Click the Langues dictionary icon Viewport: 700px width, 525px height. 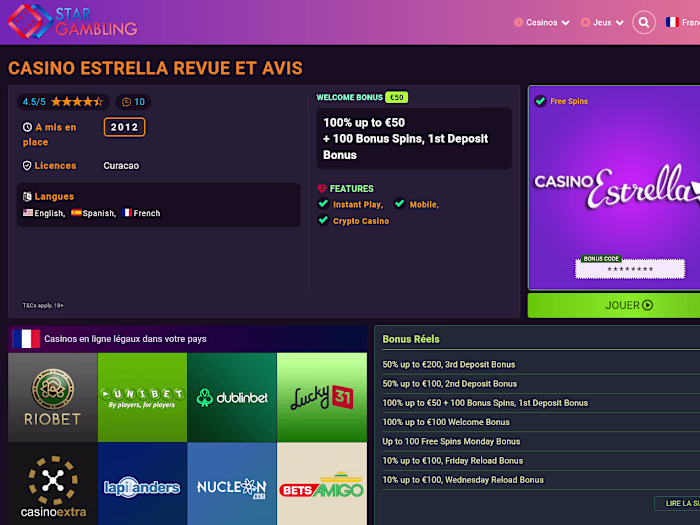(27, 196)
